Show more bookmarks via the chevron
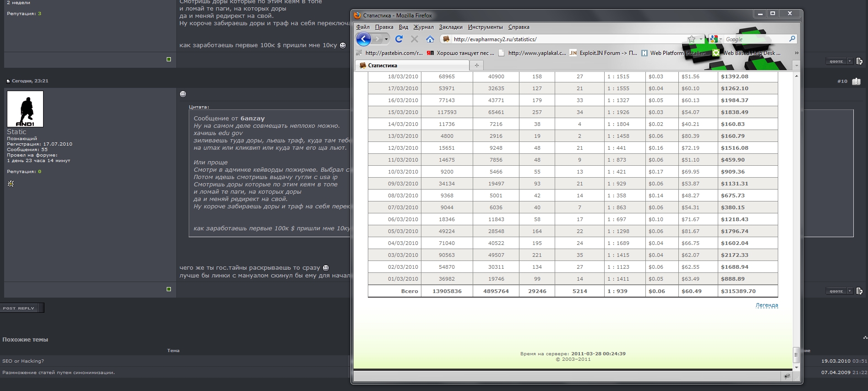 click(796, 53)
